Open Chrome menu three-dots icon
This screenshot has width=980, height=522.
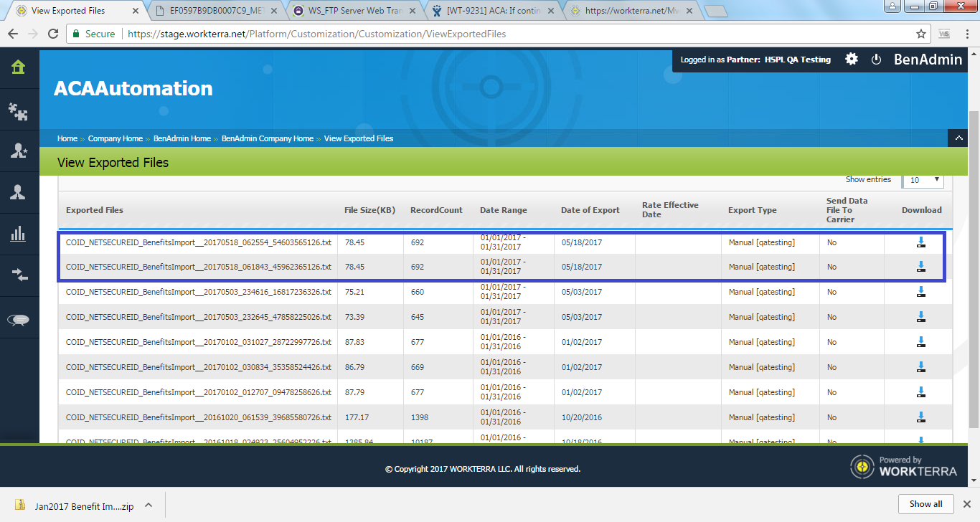coord(966,34)
